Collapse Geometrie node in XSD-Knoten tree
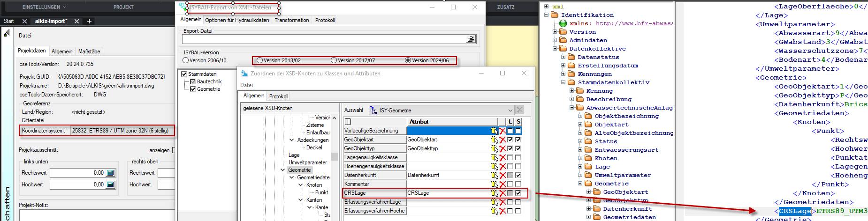Viewport: 868px width, 221px height. point(282,170)
